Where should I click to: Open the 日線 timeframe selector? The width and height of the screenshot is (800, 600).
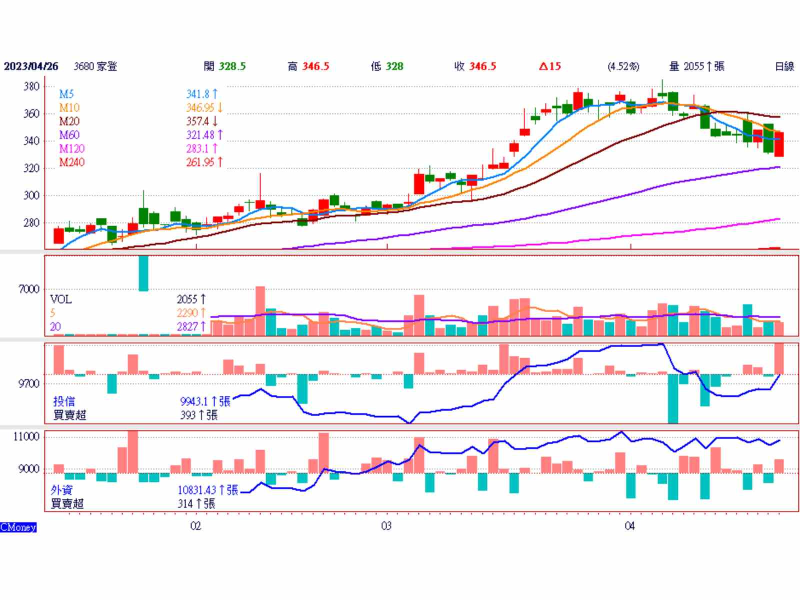tap(783, 66)
